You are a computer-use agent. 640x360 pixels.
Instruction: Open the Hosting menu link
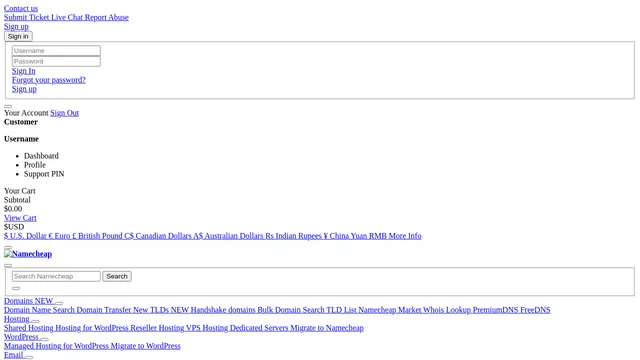click(17, 319)
